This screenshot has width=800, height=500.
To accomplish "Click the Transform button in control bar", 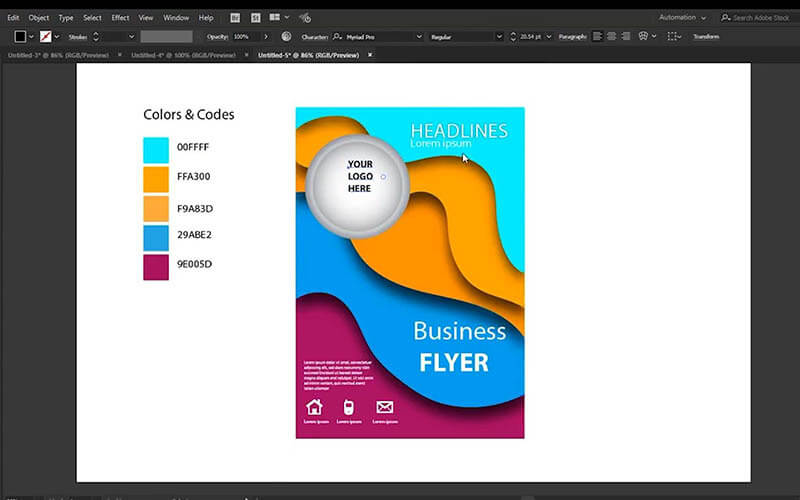I will click(706, 36).
